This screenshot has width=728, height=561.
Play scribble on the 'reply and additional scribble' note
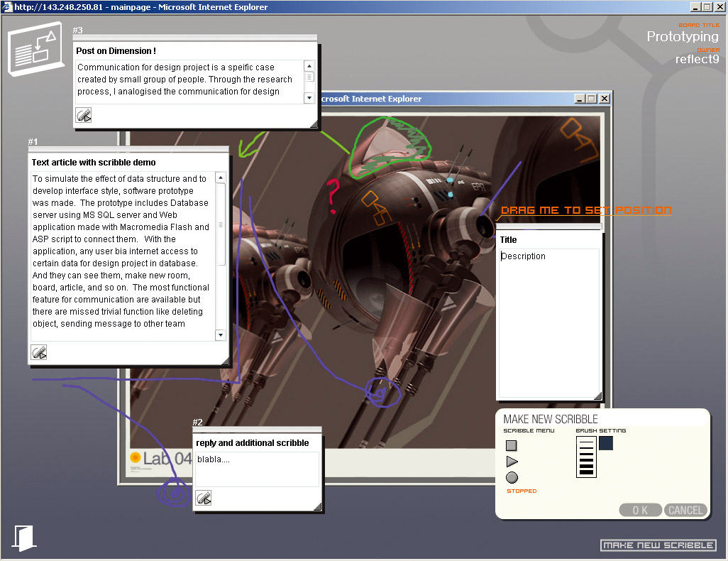click(204, 498)
